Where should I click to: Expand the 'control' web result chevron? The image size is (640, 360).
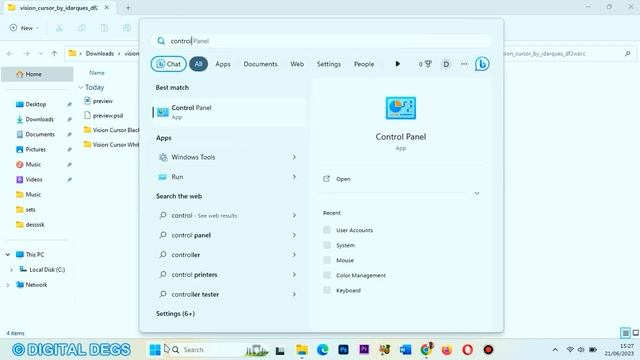pos(294,215)
